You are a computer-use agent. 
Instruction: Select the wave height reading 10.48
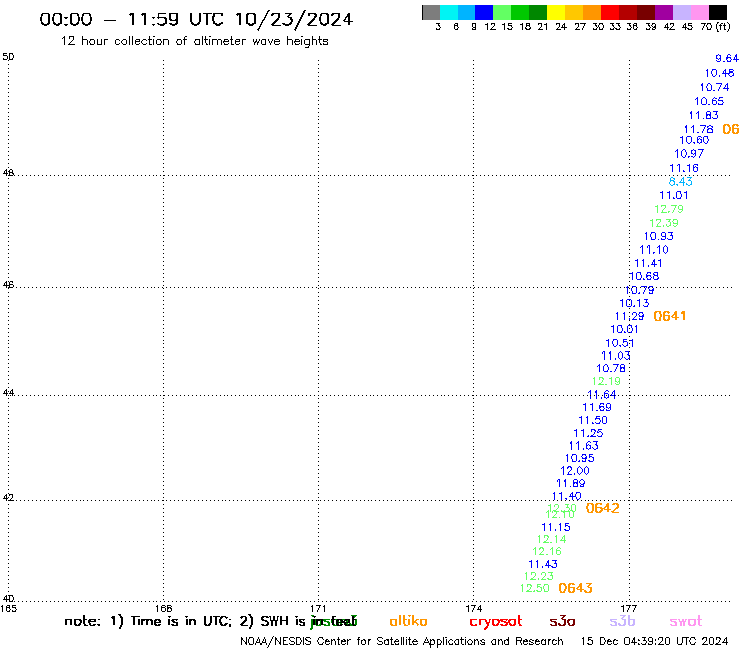[x=719, y=73]
